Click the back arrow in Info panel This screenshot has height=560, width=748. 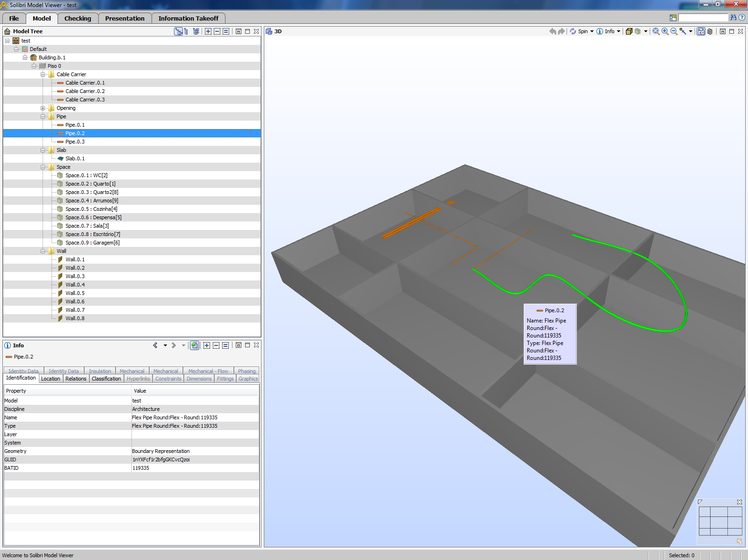(x=155, y=345)
